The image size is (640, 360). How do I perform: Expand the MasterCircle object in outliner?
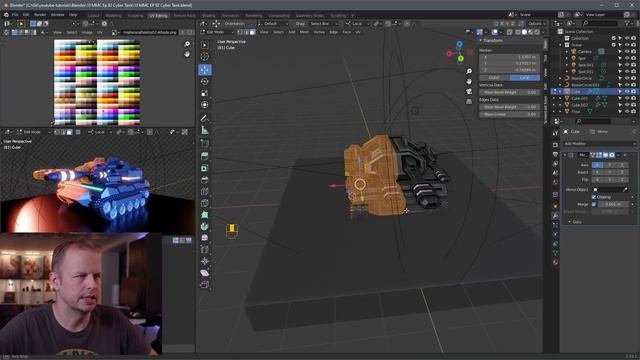point(560,78)
